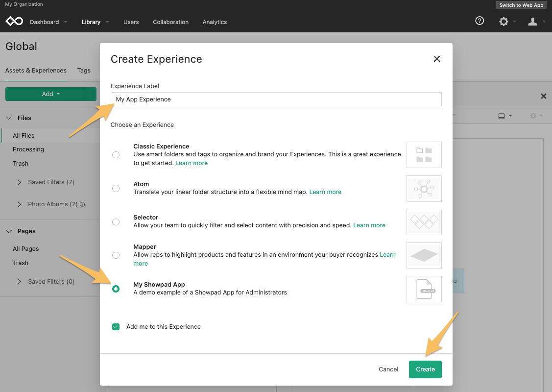
Task: Select All Files in sidebar
Action: click(24, 136)
